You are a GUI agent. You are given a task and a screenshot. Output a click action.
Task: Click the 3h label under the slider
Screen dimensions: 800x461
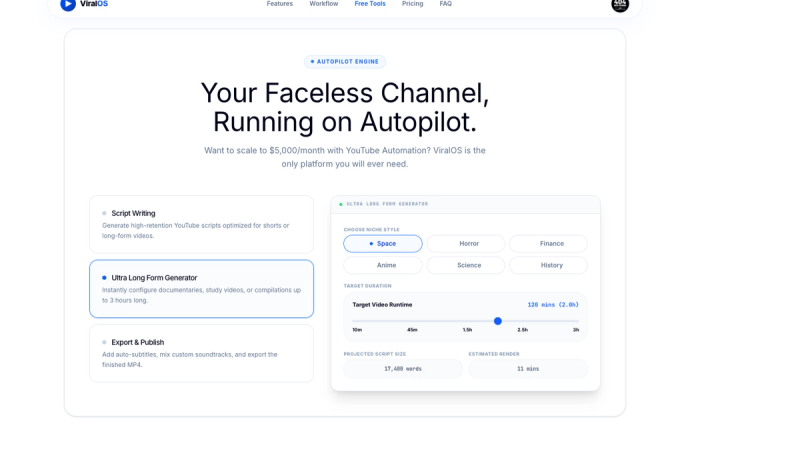click(576, 330)
